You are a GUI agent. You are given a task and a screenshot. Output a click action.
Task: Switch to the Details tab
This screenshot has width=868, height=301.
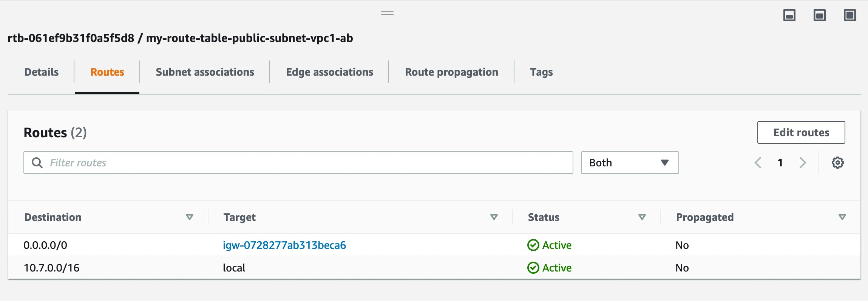(x=42, y=72)
